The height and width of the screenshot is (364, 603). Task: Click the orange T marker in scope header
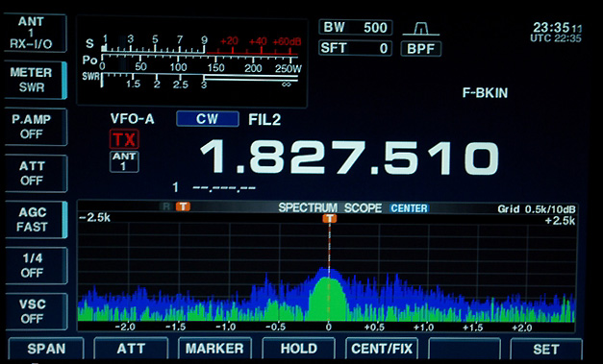183,206
